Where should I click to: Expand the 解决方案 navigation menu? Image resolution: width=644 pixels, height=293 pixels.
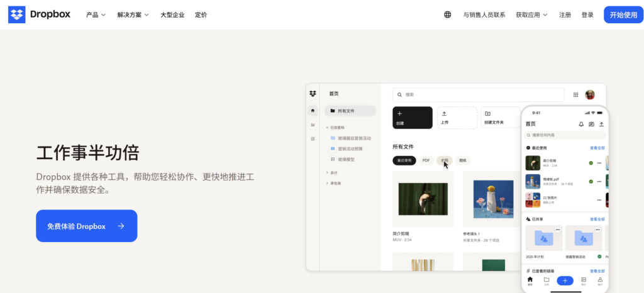[133, 14]
